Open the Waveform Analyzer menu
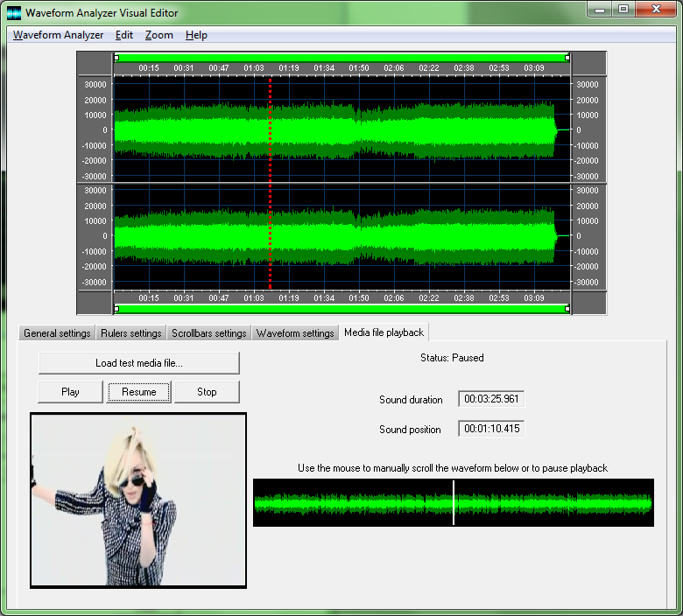This screenshot has width=683, height=616. 58,35
